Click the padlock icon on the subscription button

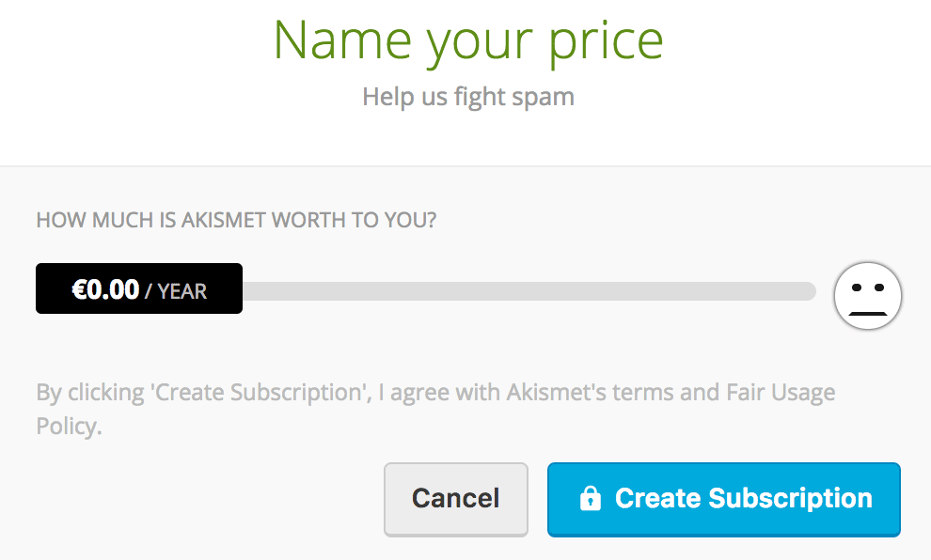pyautogui.click(x=591, y=498)
